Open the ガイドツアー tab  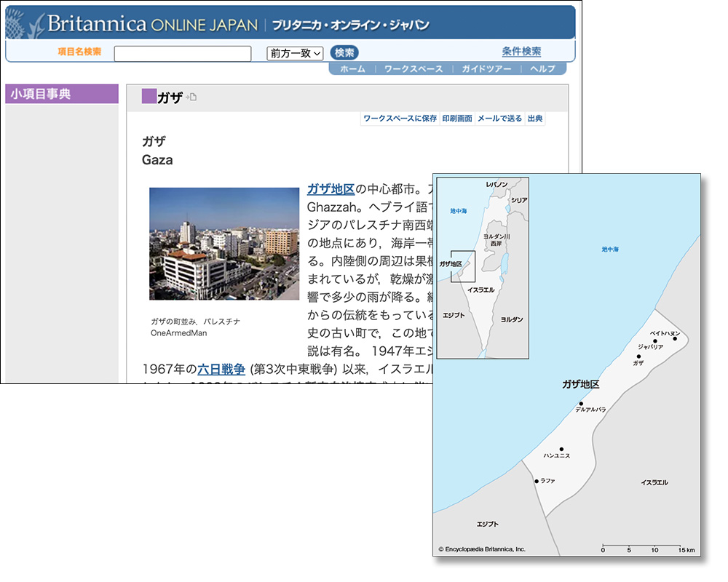(x=486, y=68)
